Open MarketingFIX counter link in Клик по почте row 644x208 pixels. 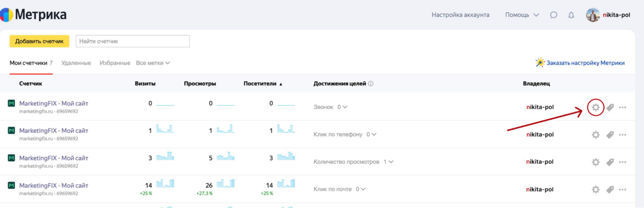(x=54, y=185)
